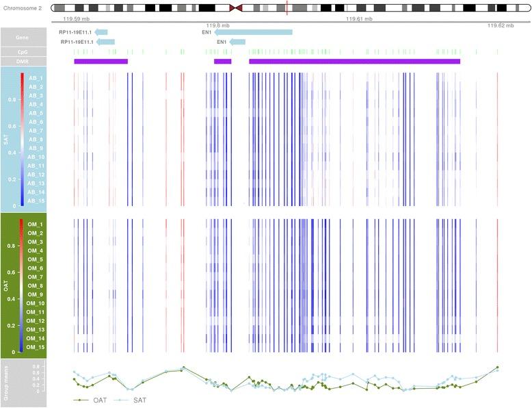
Task: Select the DMR track label
Action: [x=23, y=62]
